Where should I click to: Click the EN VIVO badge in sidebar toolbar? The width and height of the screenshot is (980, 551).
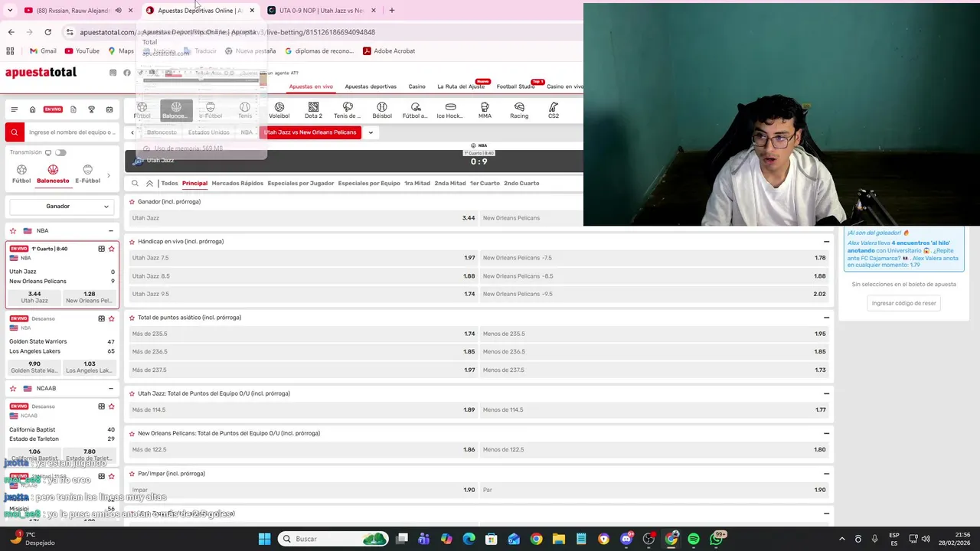point(53,109)
